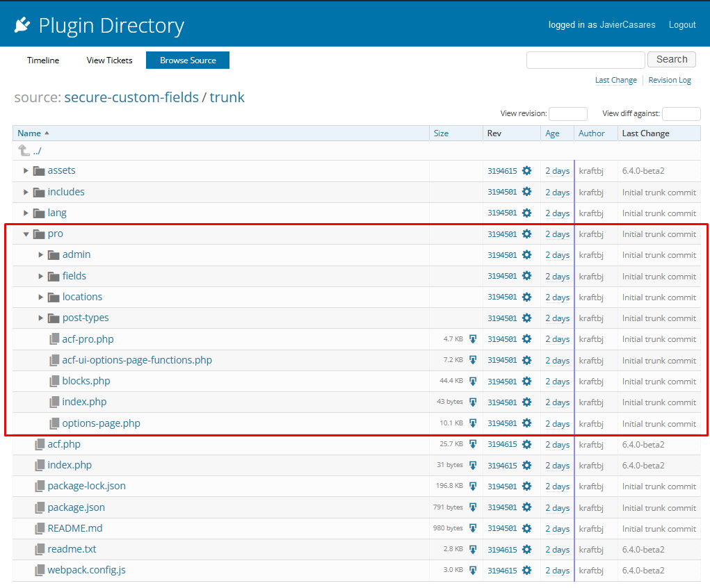Open the View Tickets tab
This screenshot has width=710, height=588.
point(110,60)
